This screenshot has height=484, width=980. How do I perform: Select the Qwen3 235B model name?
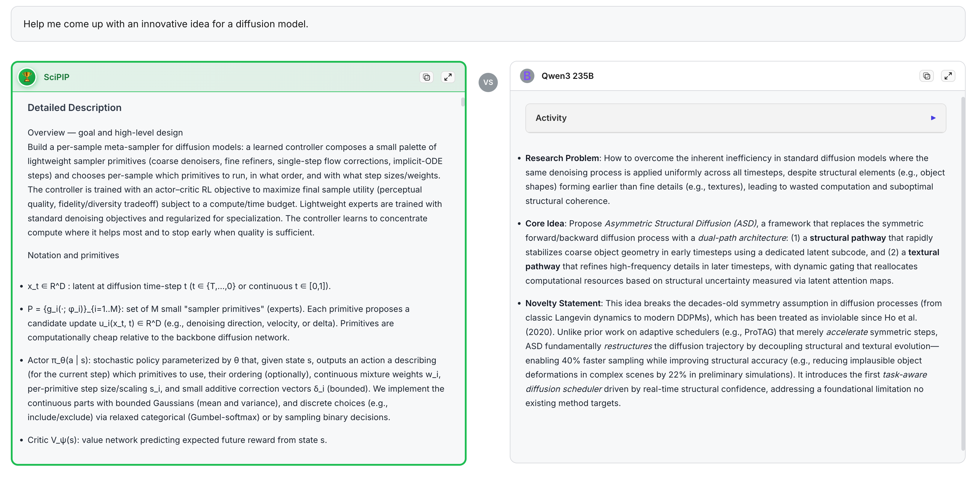(567, 76)
